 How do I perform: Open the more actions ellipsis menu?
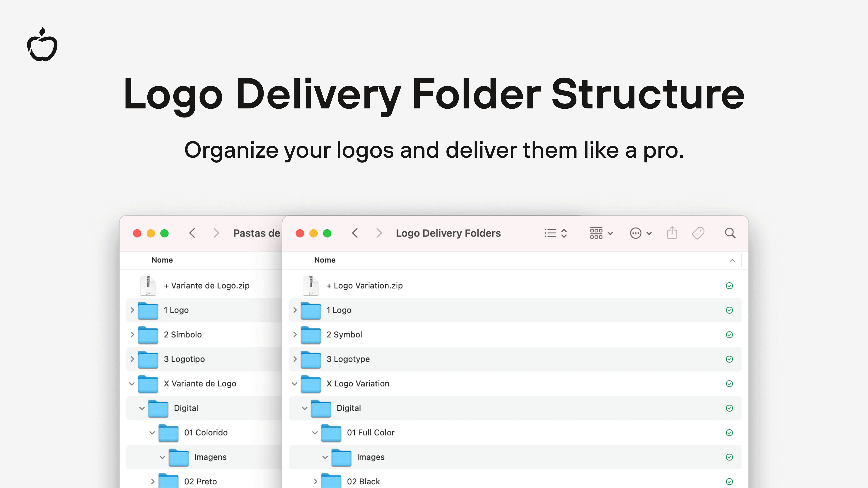tap(641, 233)
